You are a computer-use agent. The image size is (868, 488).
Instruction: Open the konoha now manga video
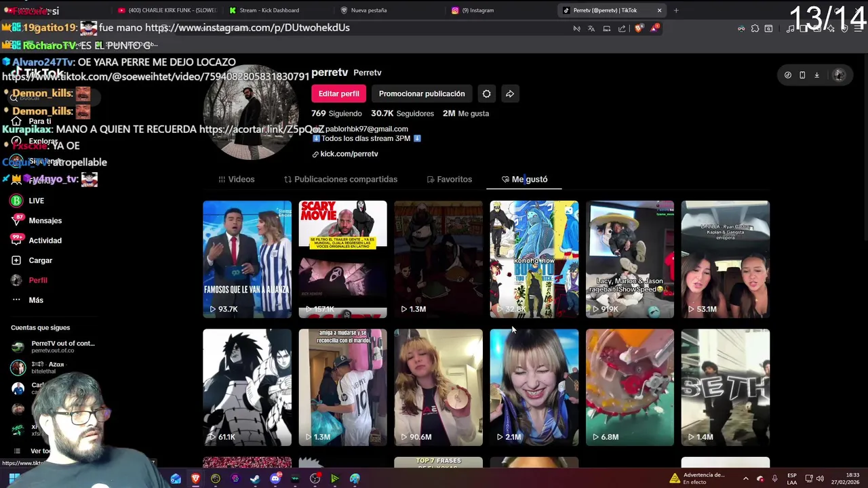(534, 259)
